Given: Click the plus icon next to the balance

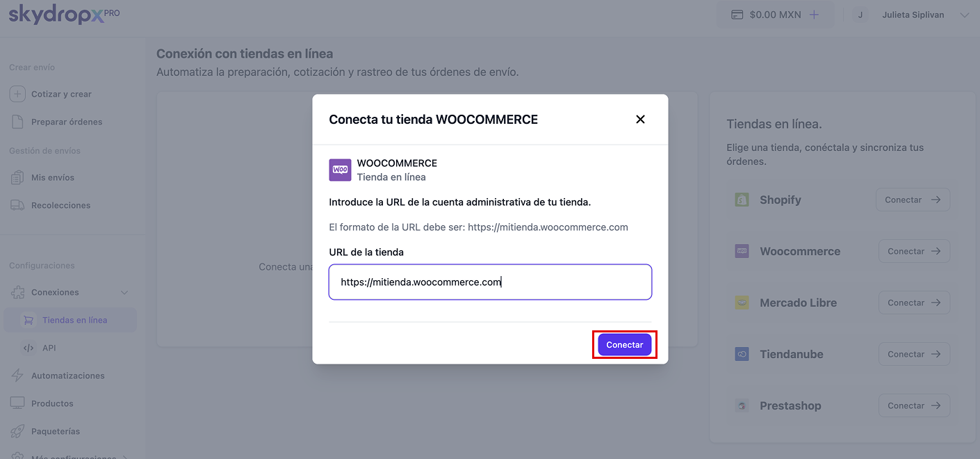Looking at the screenshot, I should pyautogui.click(x=814, y=15).
